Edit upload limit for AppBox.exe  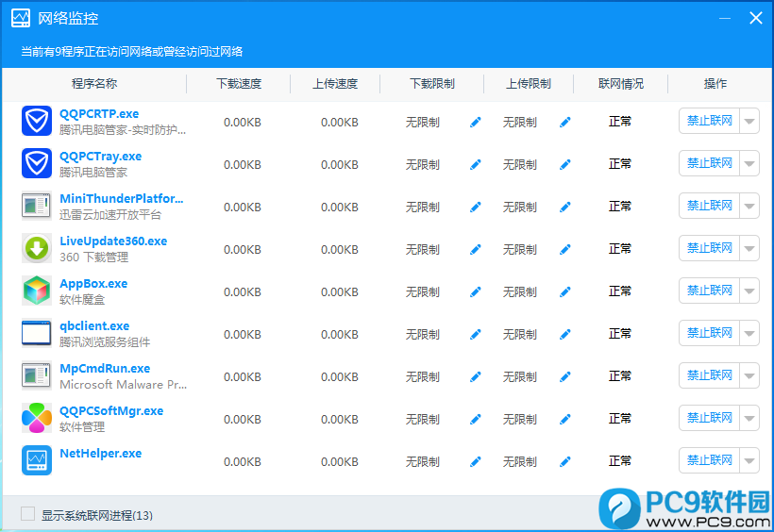click(565, 291)
